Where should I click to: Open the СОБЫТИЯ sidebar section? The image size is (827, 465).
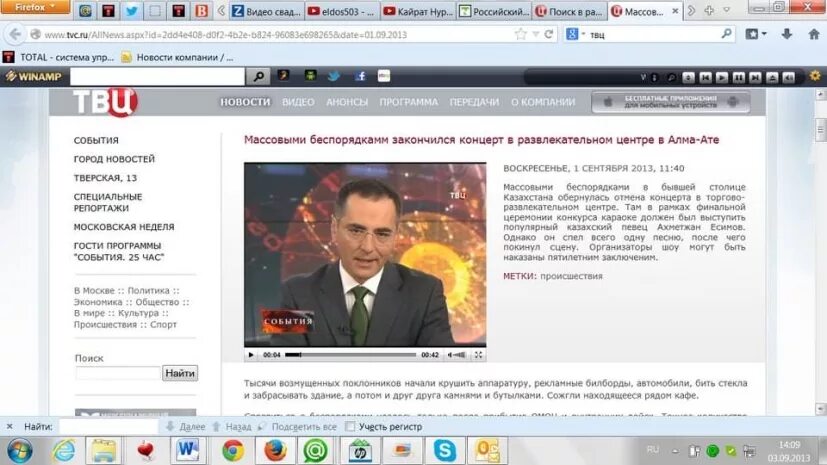(x=96, y=140)
